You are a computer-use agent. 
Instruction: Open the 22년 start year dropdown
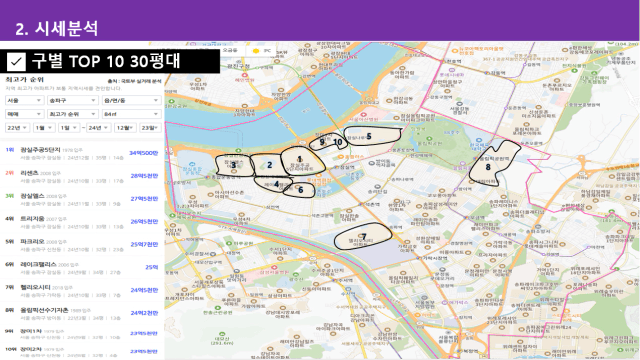coord(17,128)
